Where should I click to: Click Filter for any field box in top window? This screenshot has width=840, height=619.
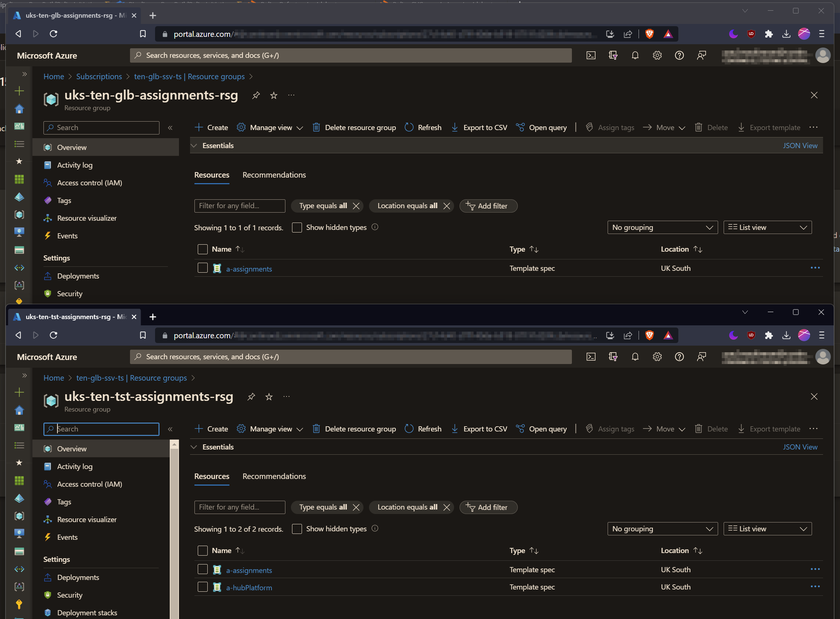tap(240, 206)
